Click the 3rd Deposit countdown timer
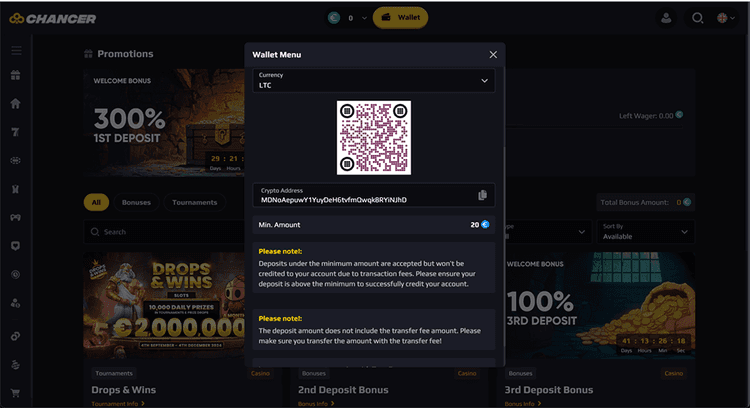Image resolution: width=750 pixels, height=408 pixels. 653,344
